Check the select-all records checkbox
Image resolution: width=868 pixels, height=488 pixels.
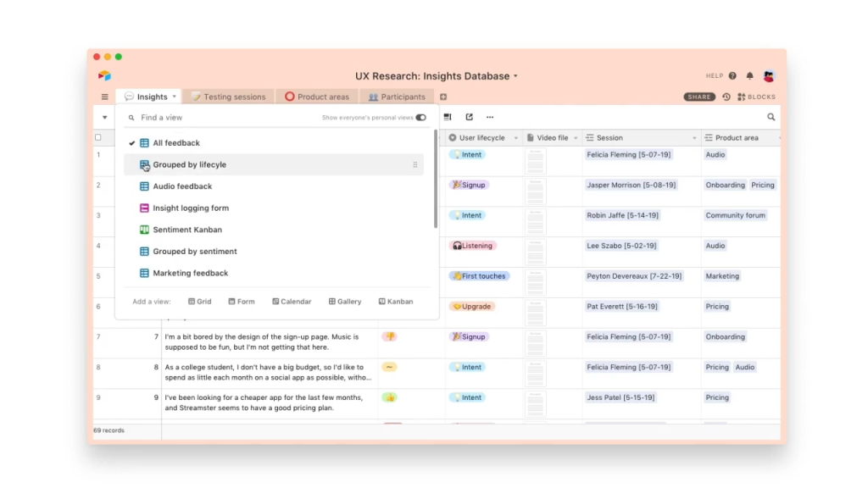coord(98,137)
